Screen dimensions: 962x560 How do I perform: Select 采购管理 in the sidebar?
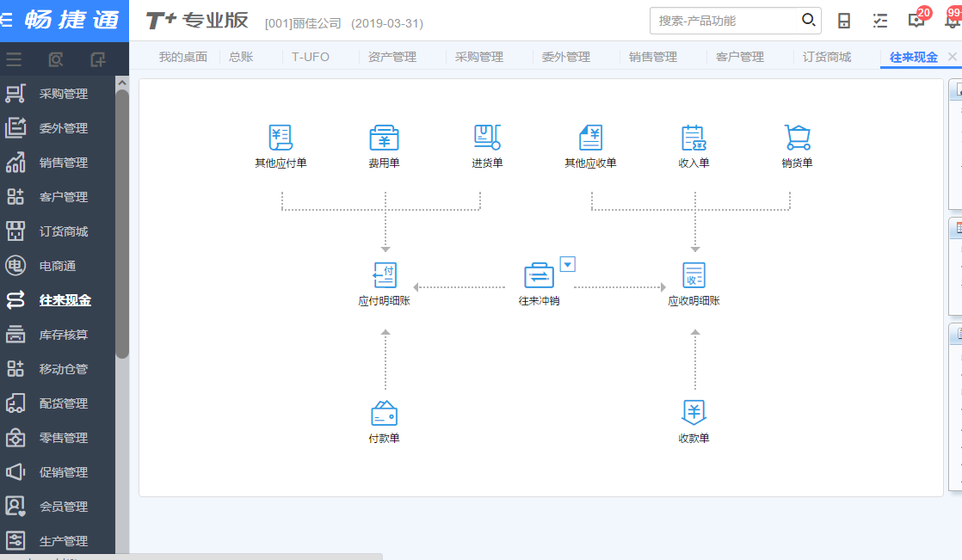(x=58, y=94)
